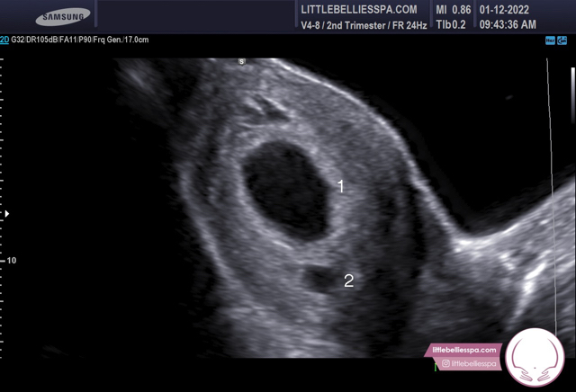Image resolution: width=576 pixels, height=392 pixels.
Task: Click 'V4-8 / 2nd Trimester / FR 24Hz' text
Action: click(364, 25)
